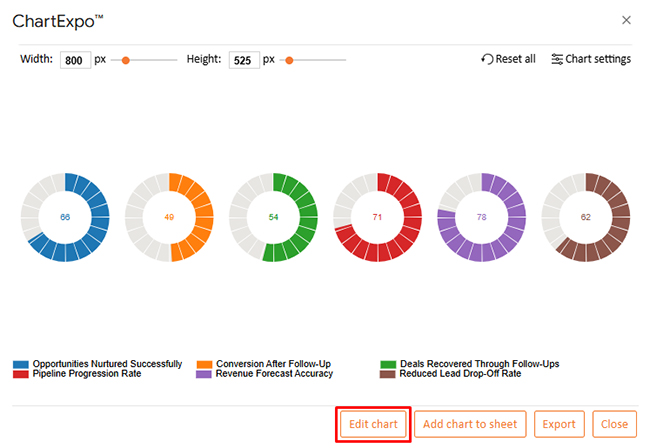Select the purple donut chart showing 78

coord(481,217)
